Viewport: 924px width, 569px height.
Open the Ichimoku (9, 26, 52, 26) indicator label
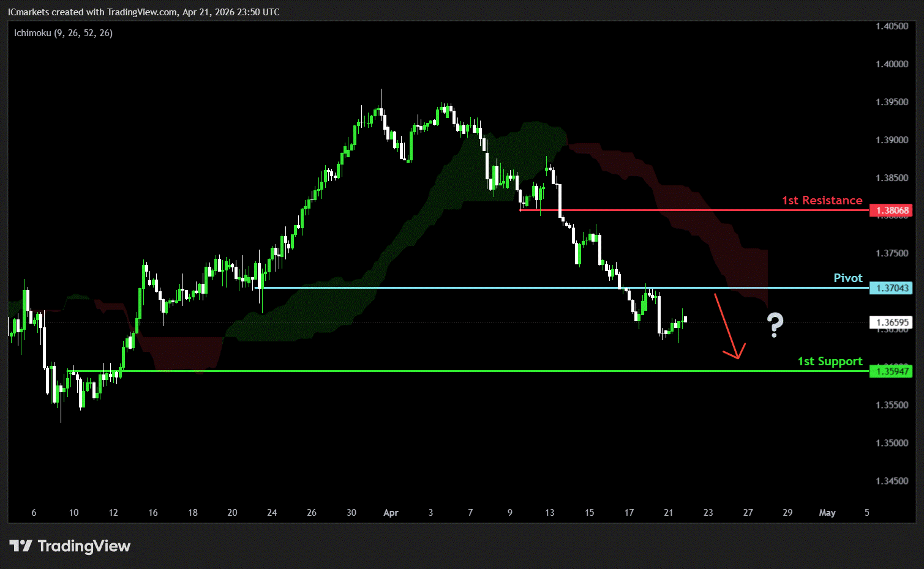coord(63,33)
